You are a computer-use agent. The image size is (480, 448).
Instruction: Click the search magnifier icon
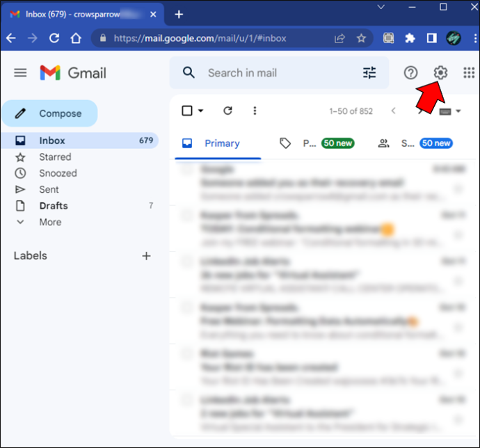coord(189,73)
